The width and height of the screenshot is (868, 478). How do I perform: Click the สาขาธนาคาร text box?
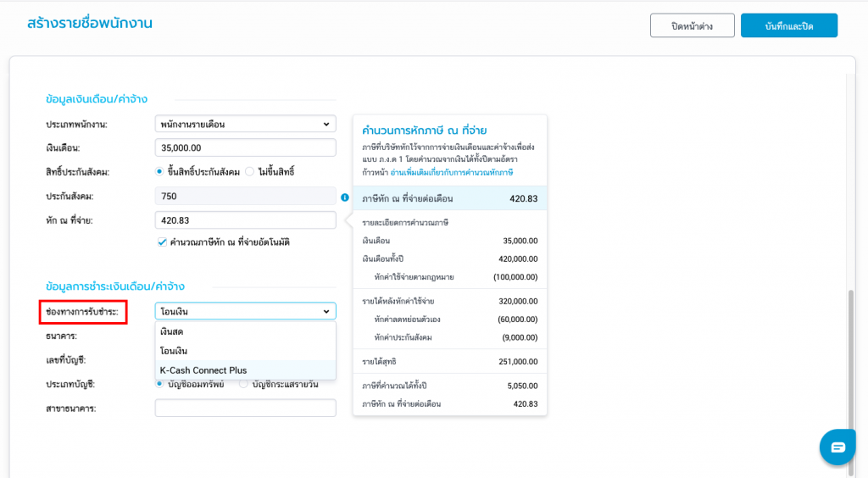point(245,409)
